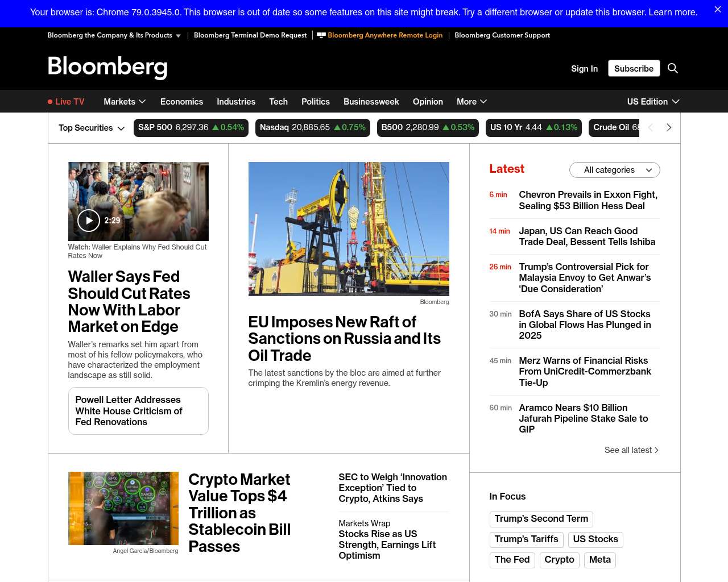The height and width of the screenshot is (582, 728).
Task: Open SEC to Weigh Innovation Exception story
Action: click(x=393, y=488)
